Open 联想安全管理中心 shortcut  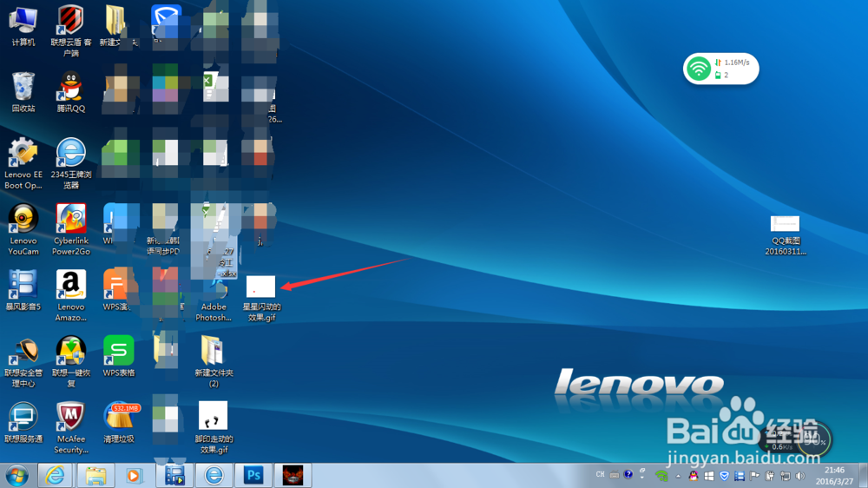click(x=23, y=361)
